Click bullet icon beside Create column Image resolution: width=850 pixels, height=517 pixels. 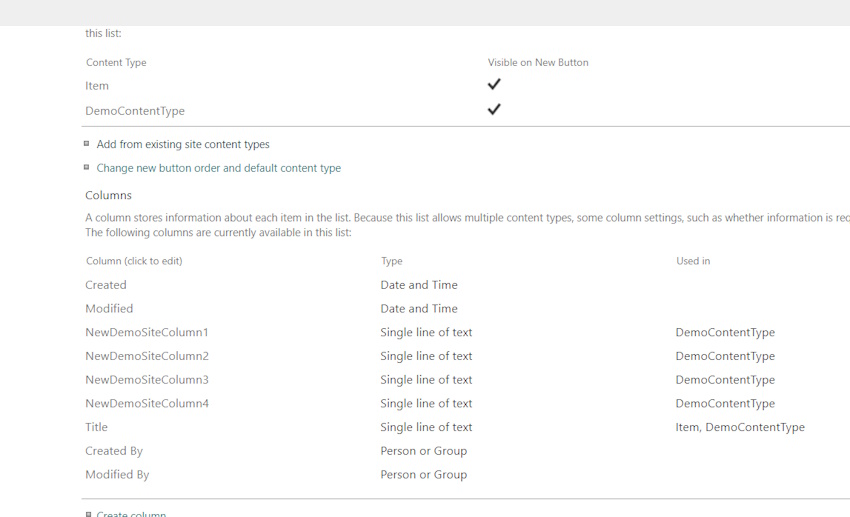pos(88,514)
